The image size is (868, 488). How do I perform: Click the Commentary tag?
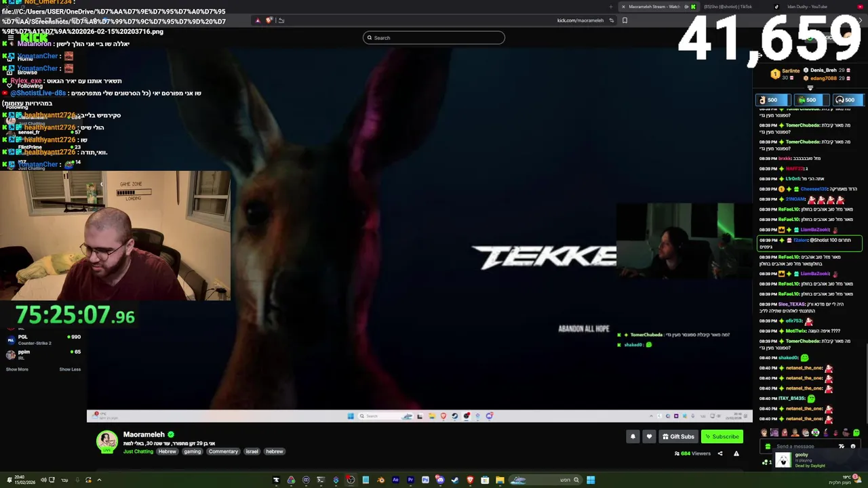(x=223, y=451)
